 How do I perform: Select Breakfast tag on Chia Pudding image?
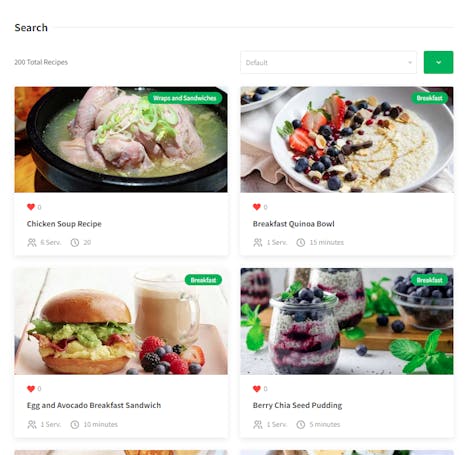(x=429, y=280)
